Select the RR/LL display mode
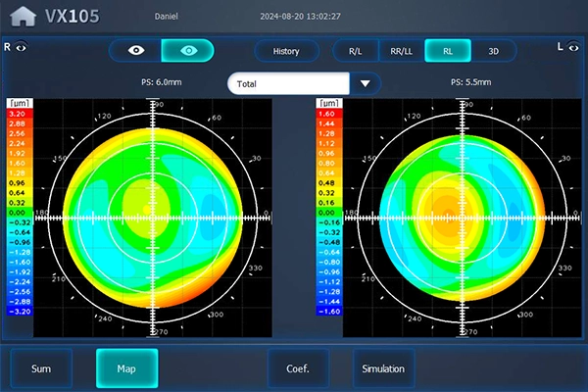 pos(402,51)
